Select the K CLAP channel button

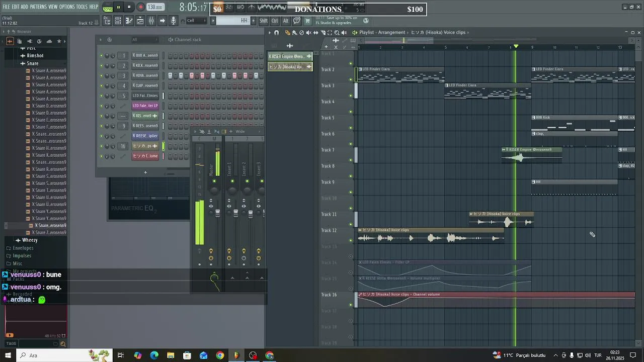pos(145,86)
